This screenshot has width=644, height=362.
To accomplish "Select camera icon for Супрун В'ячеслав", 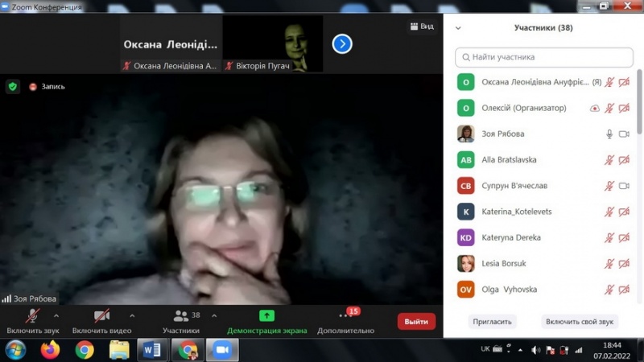I will coord(624,186).
